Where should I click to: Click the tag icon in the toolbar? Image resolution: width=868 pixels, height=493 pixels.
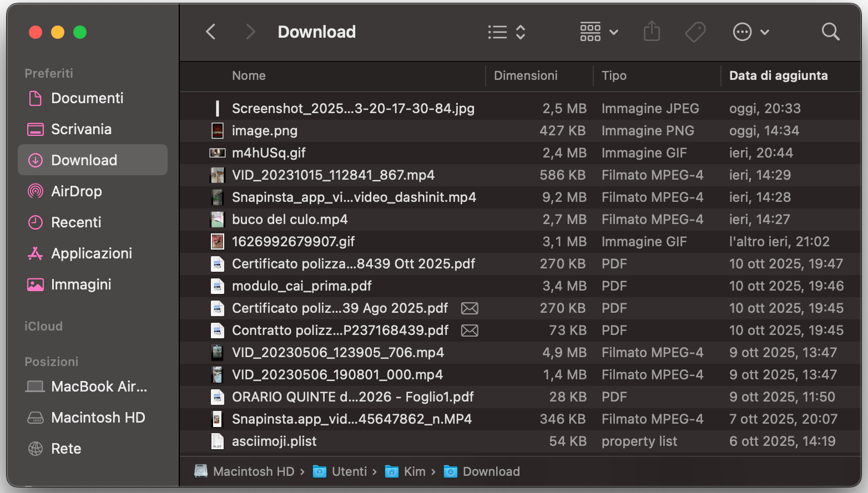pos(695,32)
